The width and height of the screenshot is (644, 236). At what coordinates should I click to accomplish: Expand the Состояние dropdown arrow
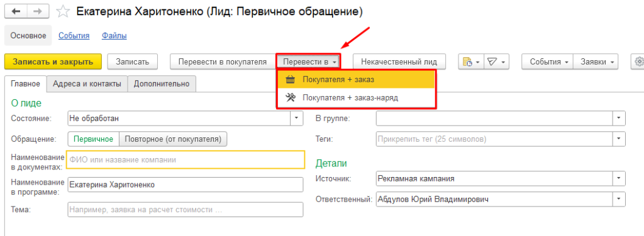click(x=297, y=119)
